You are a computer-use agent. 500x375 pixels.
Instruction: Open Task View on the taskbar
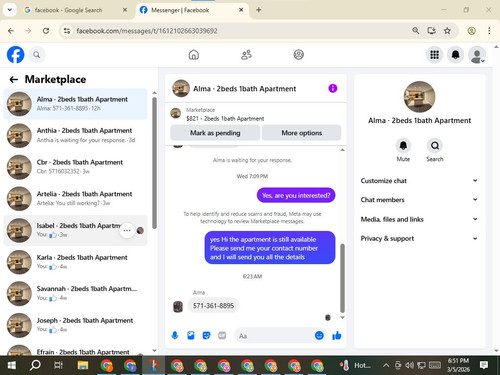(58, 365)
